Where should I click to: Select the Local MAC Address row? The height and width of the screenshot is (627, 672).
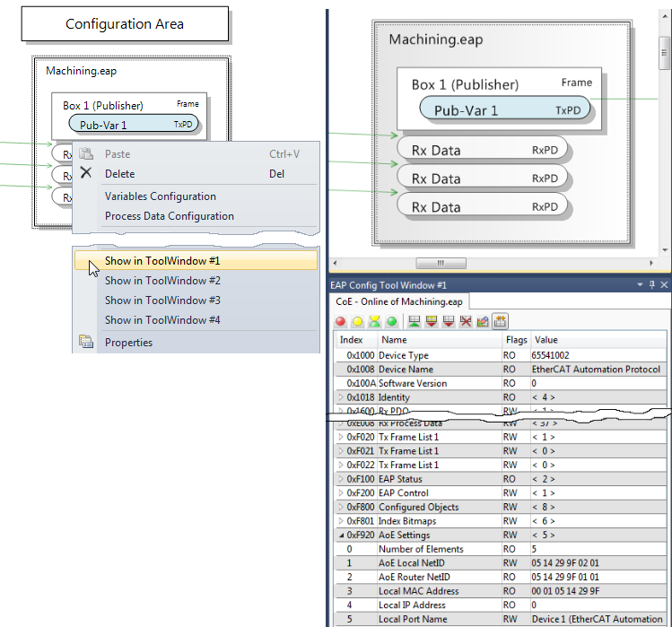(x=500, y=591)
